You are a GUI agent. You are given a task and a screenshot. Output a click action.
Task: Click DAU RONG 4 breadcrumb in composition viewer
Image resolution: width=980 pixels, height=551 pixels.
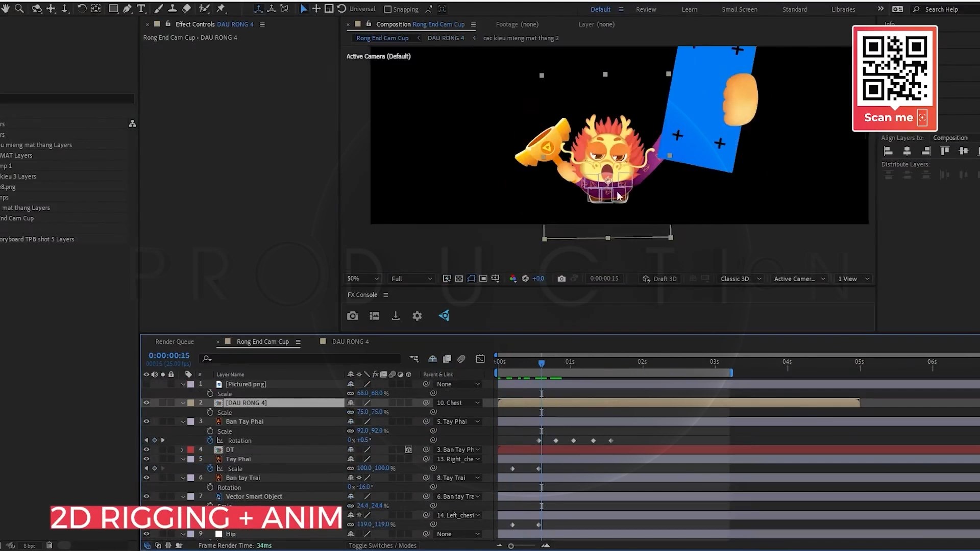[446, 38]
